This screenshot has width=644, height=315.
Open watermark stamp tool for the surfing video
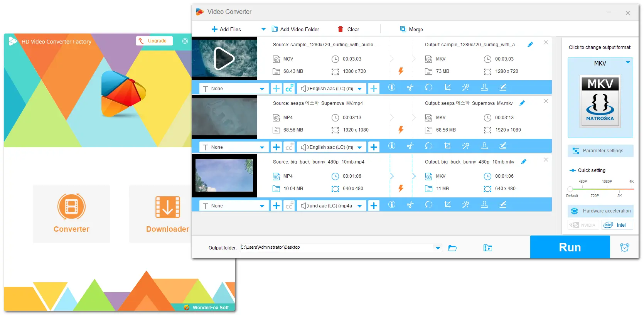click(484, 88)
